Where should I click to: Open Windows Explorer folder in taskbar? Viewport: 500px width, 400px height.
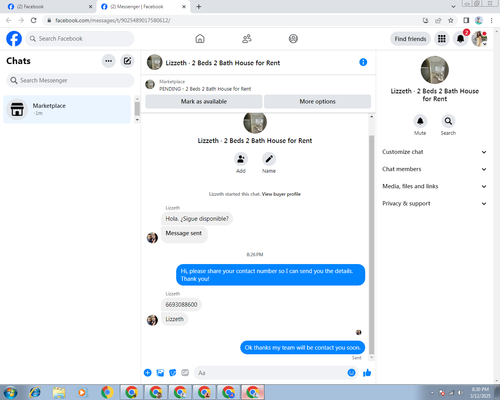pyautogui.click(x=59, y=392)
